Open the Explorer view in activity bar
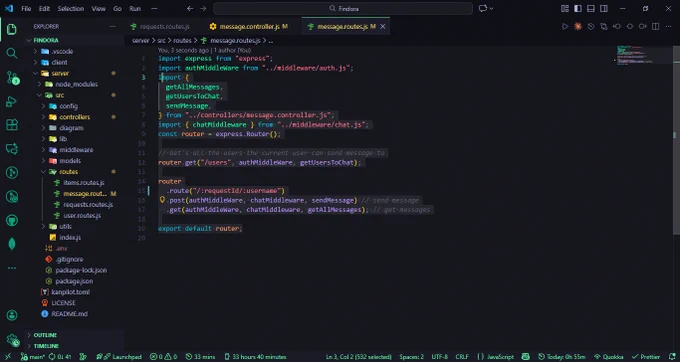Screen dimensions: 680x362 [12, 29]
